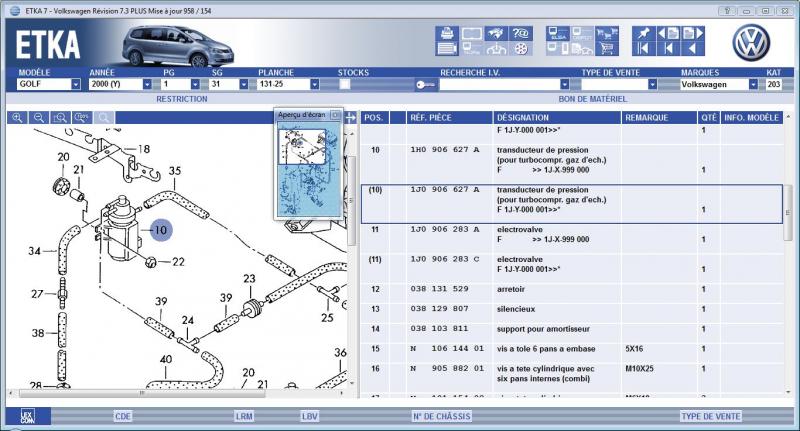Click the LexCom logo icon in bottom bar
The image size is (800, 431).
pyautogui.click(x=28, y=417)
